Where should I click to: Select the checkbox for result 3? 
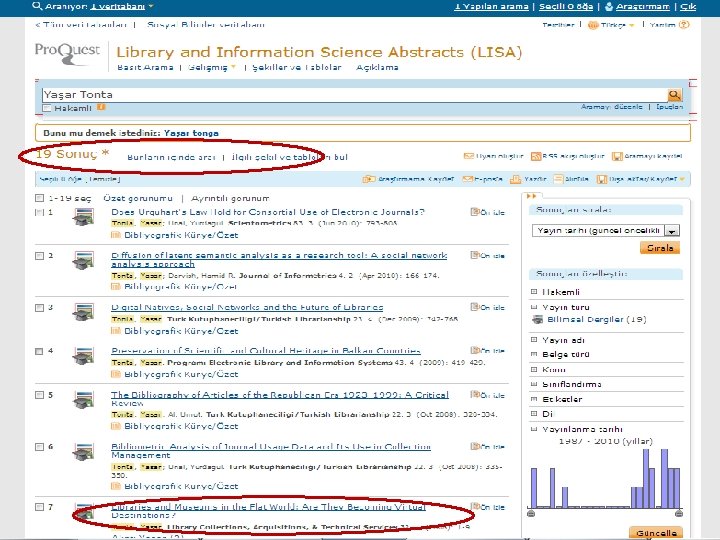39,308
